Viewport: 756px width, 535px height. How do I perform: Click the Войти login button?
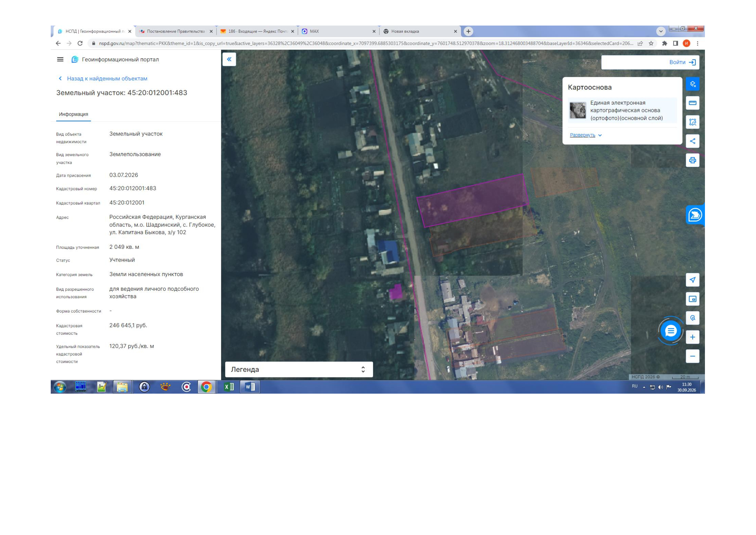[x=683, y=62]
